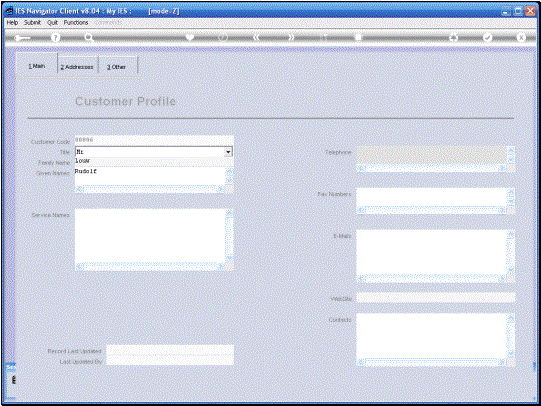Click Quit in the menu bar
541x406 pixels.
click(52, 22)
